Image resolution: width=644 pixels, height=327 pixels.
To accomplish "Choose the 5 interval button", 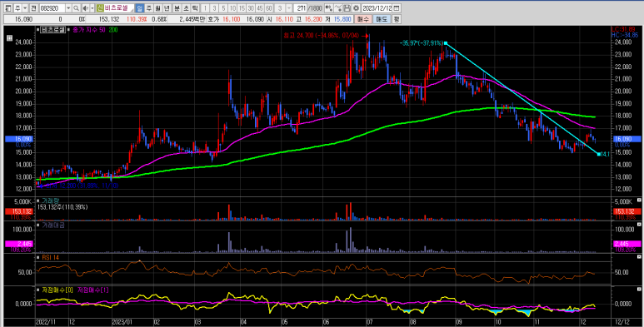I will click(223, 8).
